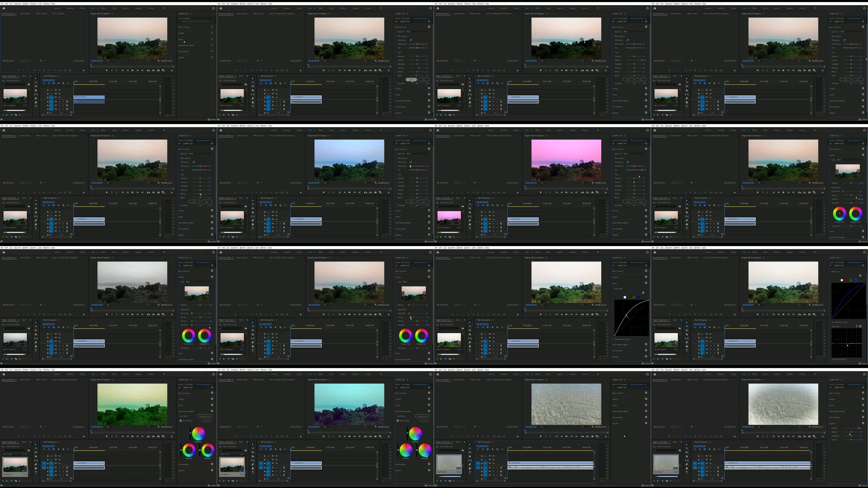Select Slip tool in the blue-sky-tinted frame
This screenshot has height=488, width=868.
tap(253, 217)
